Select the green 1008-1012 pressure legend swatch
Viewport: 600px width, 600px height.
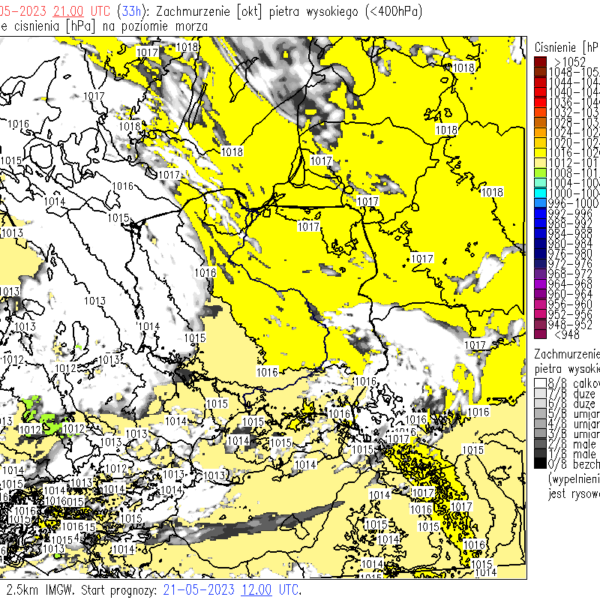(x=540, y=173)
